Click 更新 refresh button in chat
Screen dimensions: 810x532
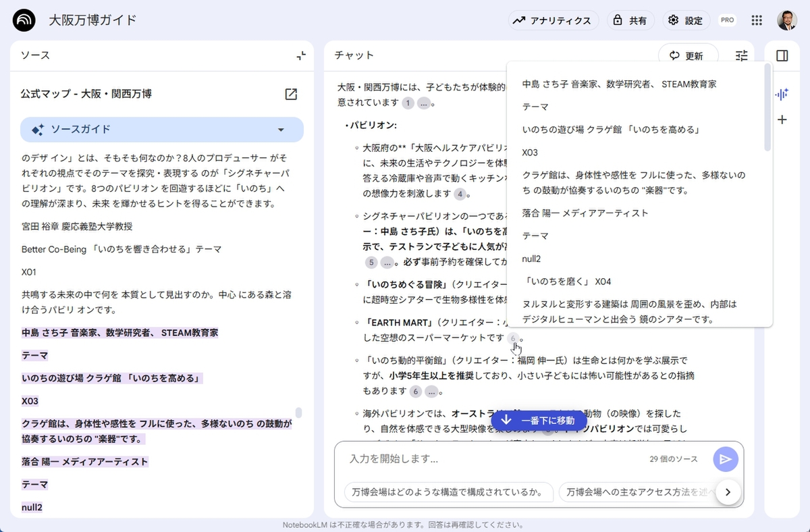pyautogui.click(x=687, y=56)
